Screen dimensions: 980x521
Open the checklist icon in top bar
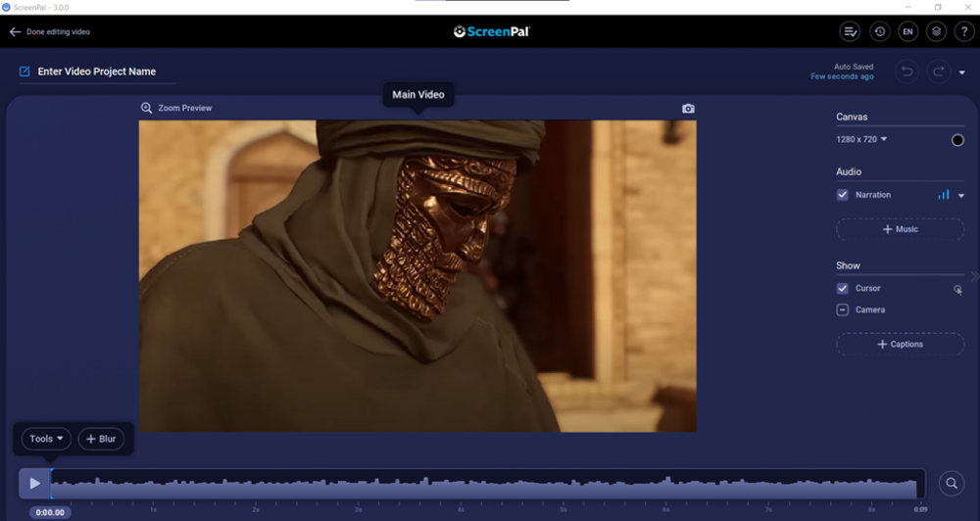[x=850, y=32]
